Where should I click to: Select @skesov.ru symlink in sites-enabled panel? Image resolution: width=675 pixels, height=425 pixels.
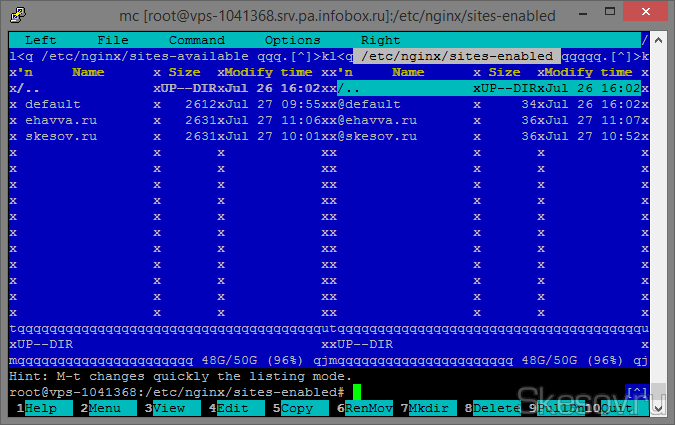pyautogui.click(x=388, y=136)
